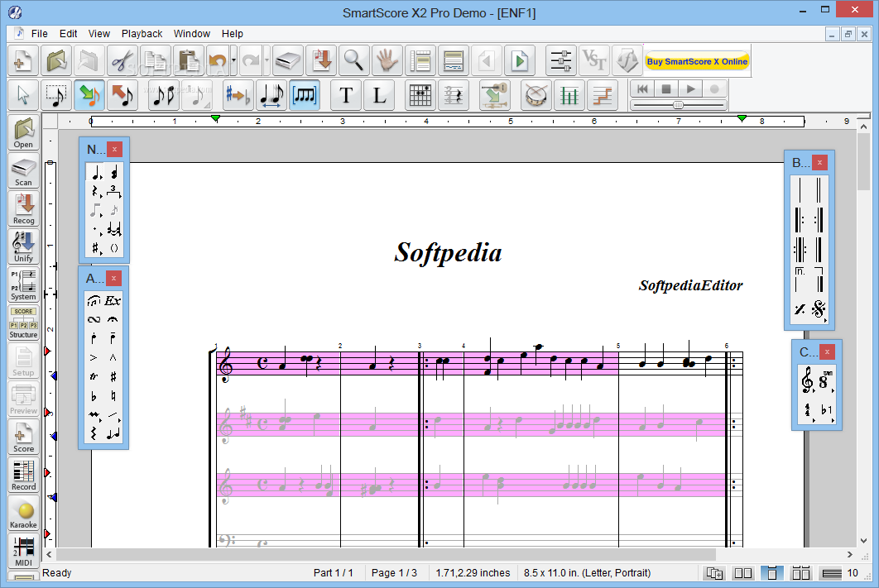The width and height of the screenshot is (879, 588).
Task: Open the Recog recognition tool
Action: tap(23, 209)
